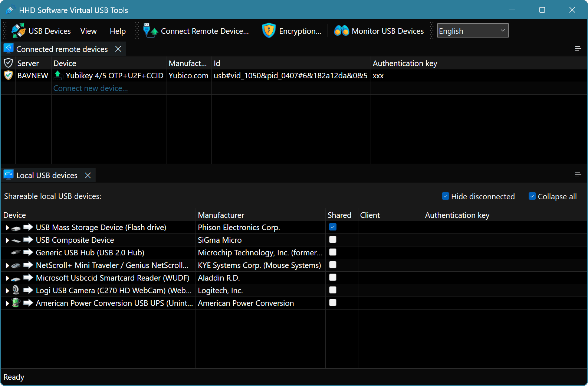
Task: Expand the USB Mass Storage Device row
Action: (7, 228)
